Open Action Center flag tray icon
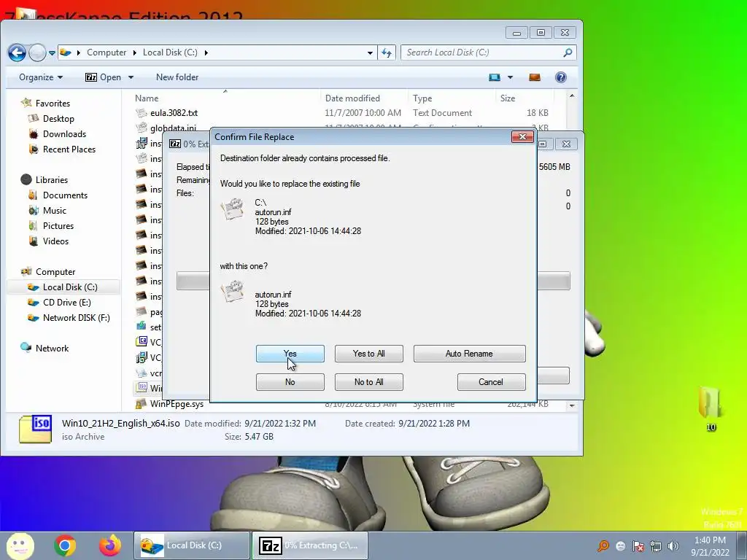 638,546
